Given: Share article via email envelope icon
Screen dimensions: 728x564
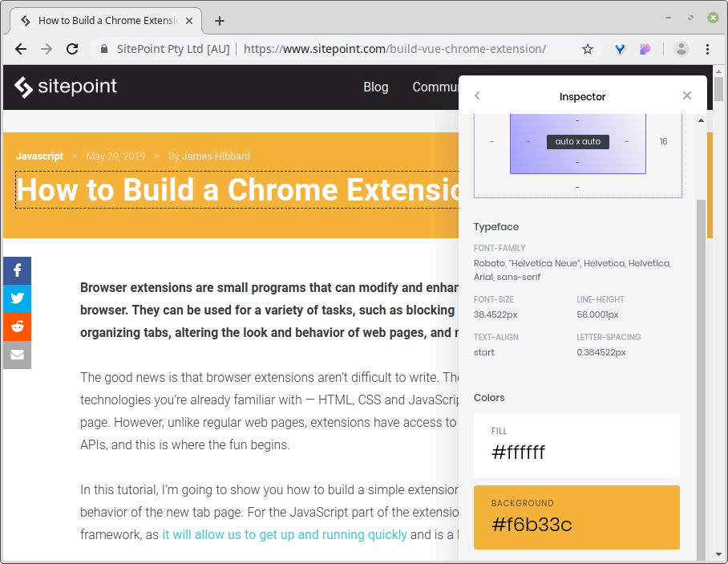Looking at the screenshot, I should [x=17, y=355].
